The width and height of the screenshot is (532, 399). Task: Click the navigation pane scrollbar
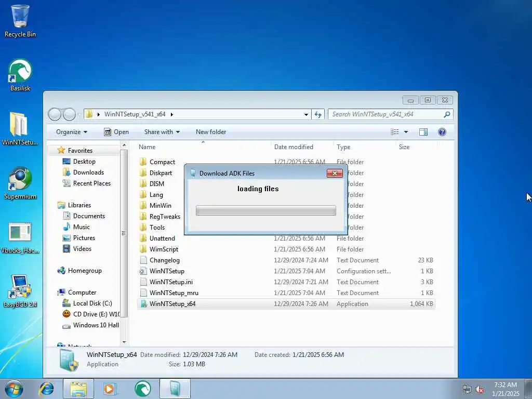124,233
